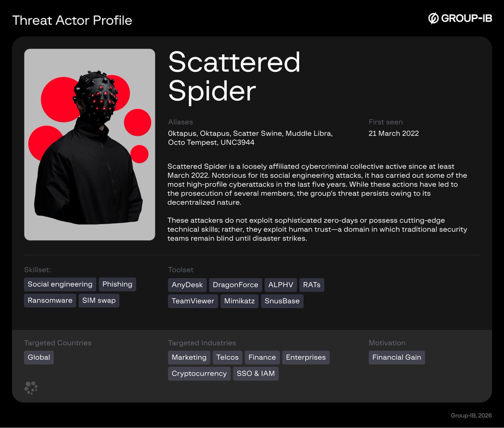The width and height of the screenshot is (504, 428).
Task: Click the Financial Gain motivation tag
Action: pyautogui.click(x=396, y=358)
